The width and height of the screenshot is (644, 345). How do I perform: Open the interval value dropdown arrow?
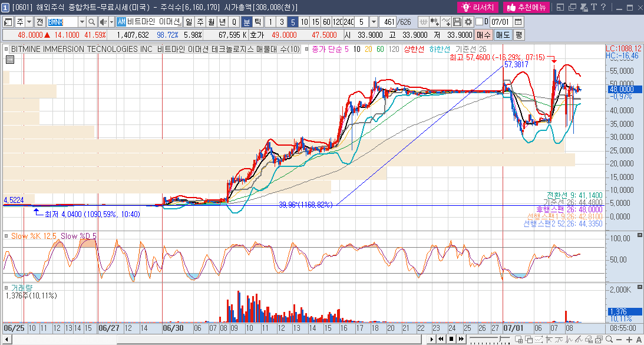click(374, 22)
